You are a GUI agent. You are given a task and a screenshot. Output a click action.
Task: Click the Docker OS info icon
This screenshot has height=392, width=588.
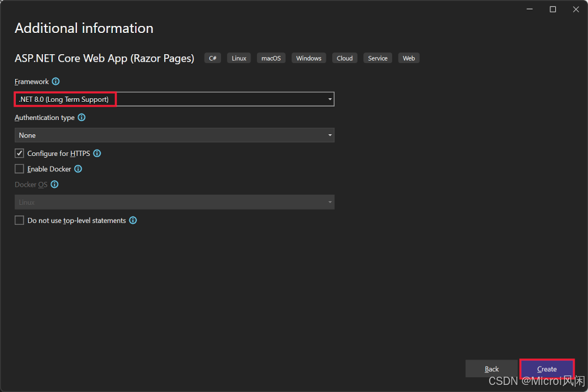click(54, 184)
